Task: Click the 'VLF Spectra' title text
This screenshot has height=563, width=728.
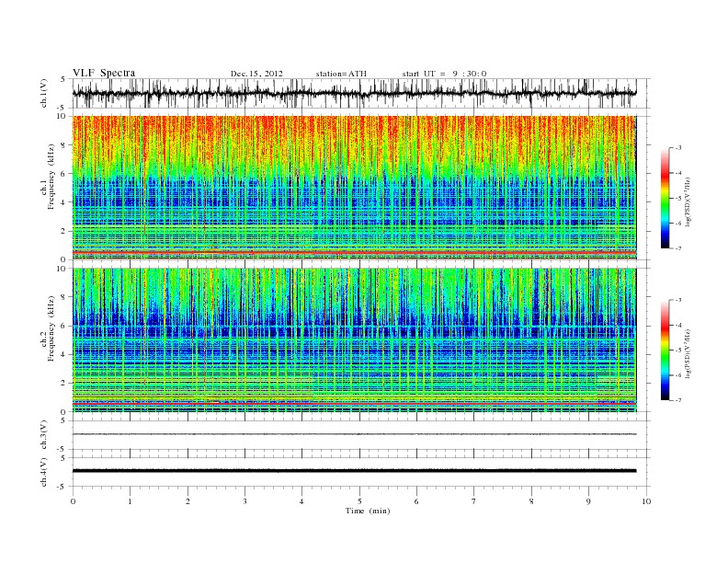Action: pyautogui.click(x=104, y=73)
